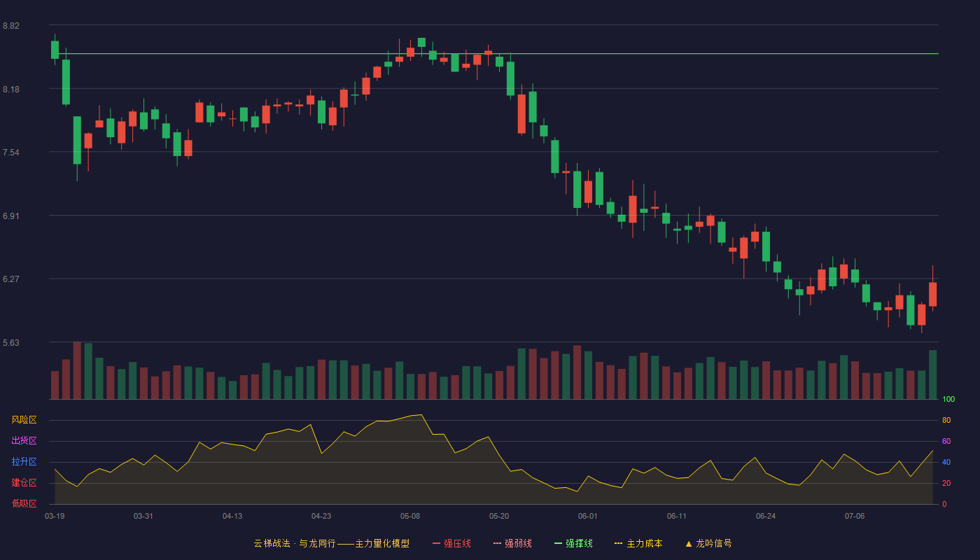Click the last red candlestick on the right
The height and width of the screenshot is (560, 980).
pyautogui.click(x=932, y=294)
